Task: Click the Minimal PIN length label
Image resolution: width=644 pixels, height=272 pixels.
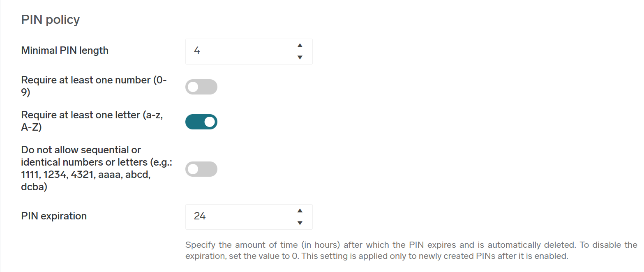Action: (65, 50)
